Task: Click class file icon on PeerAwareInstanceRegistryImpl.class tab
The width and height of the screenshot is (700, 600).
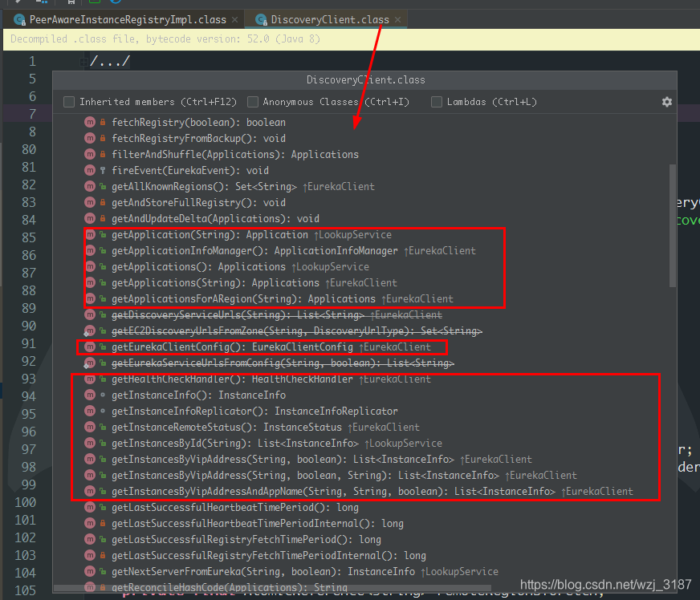Action: 19,19
